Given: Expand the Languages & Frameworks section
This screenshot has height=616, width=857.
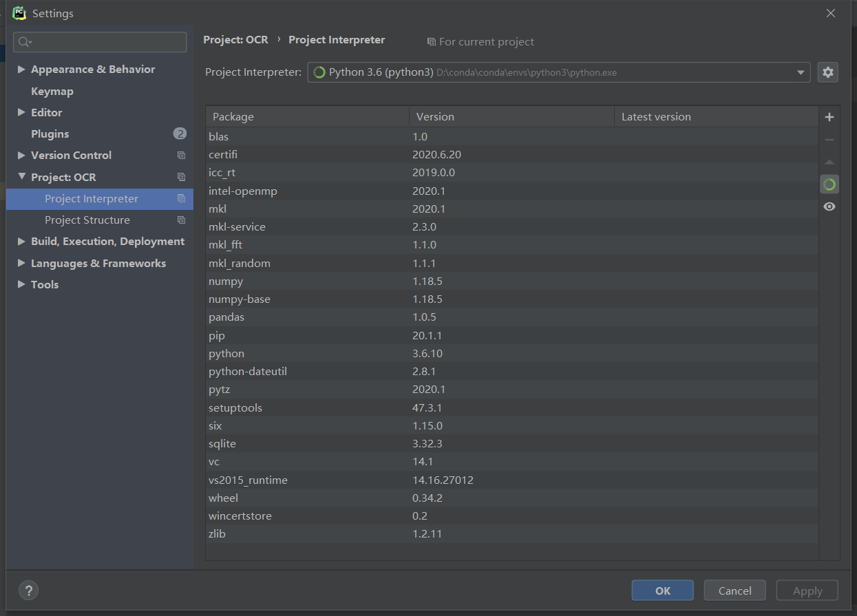Looking at the screenshot, I should [x=21, y=263].
